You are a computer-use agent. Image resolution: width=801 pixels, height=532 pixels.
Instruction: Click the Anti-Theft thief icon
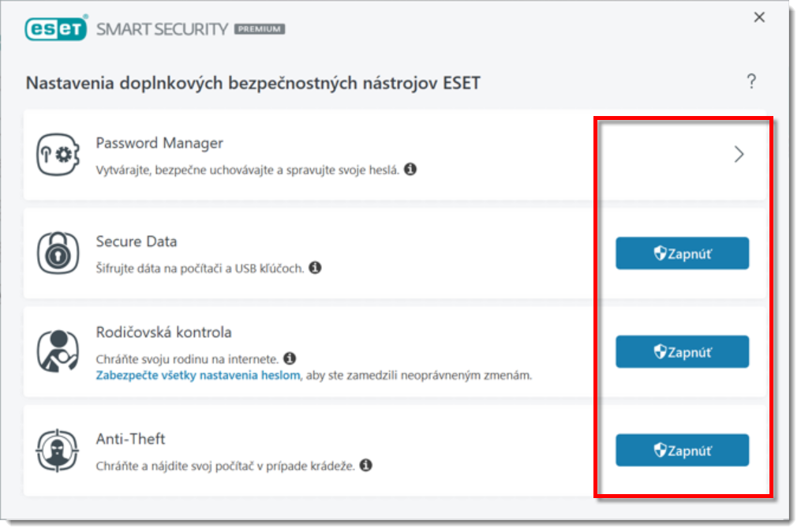click(x=58, y=451)
